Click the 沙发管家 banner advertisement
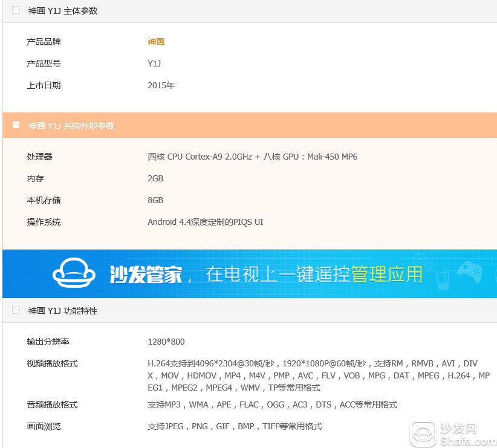The height and width of the screenshot is (448, 497). 250,274
